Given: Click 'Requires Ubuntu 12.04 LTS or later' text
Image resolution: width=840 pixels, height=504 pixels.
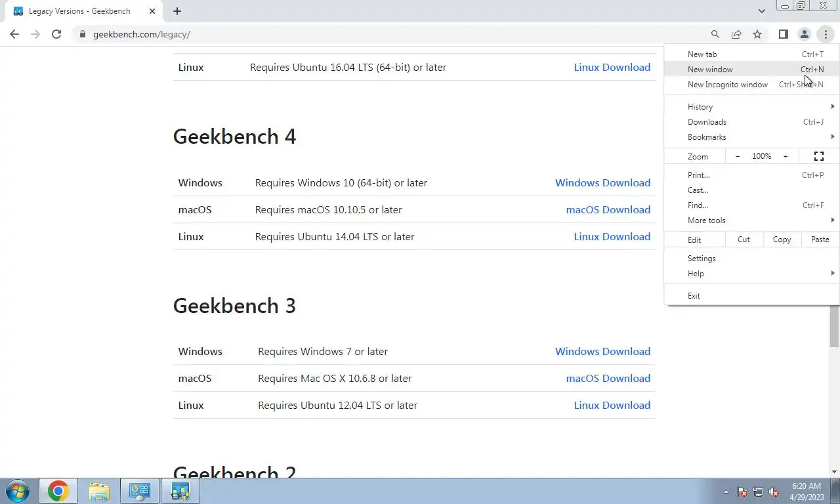Looking at the screenshot, I should click(x=337, y=405).
